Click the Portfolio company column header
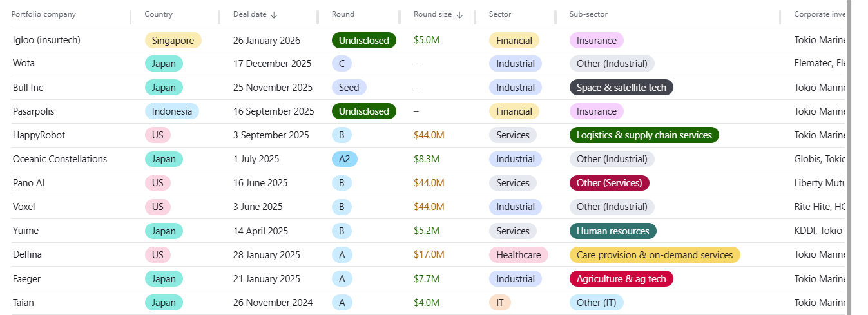This screenshot has height=315, width=868. click(x=44, y=14)
